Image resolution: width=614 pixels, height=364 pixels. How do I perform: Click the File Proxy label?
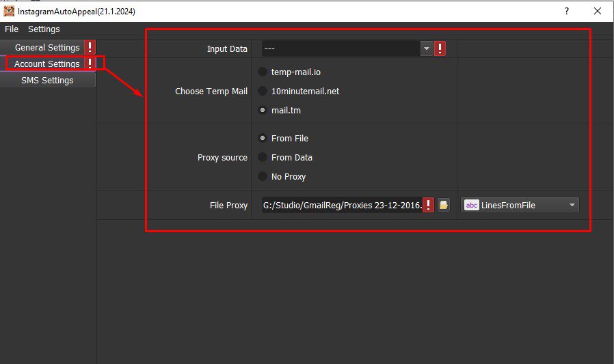click(228, 205)
